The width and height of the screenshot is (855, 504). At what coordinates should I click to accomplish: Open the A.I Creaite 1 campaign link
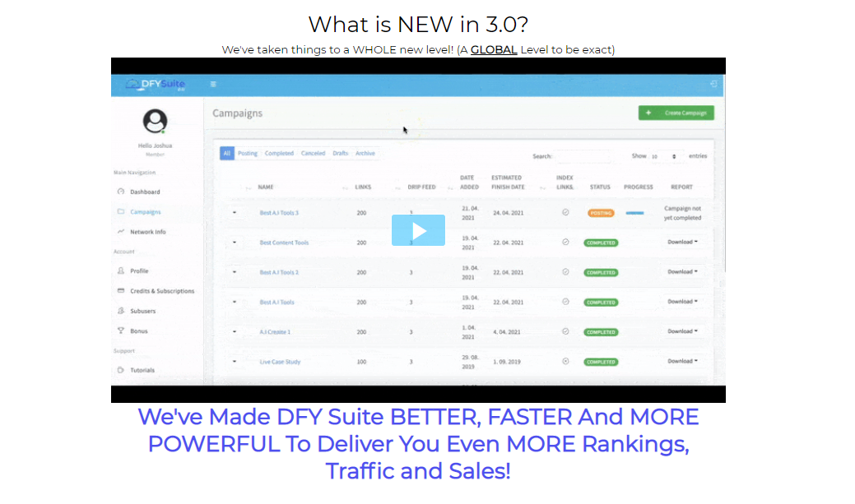click(275, 332)
